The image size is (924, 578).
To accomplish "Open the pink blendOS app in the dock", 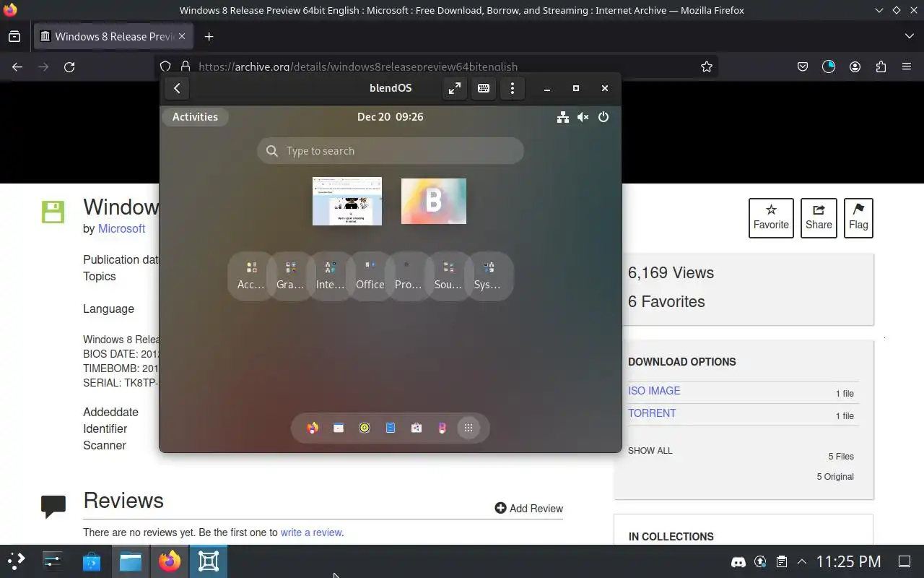I will (443, 428).
